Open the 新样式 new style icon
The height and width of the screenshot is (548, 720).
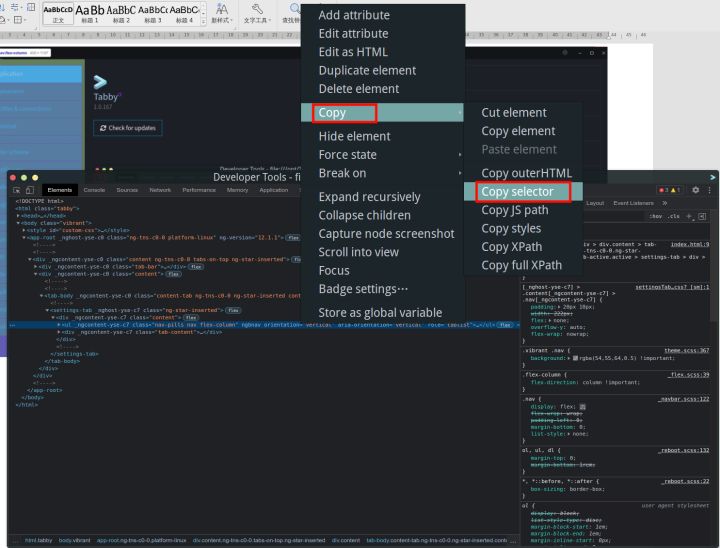222,13
